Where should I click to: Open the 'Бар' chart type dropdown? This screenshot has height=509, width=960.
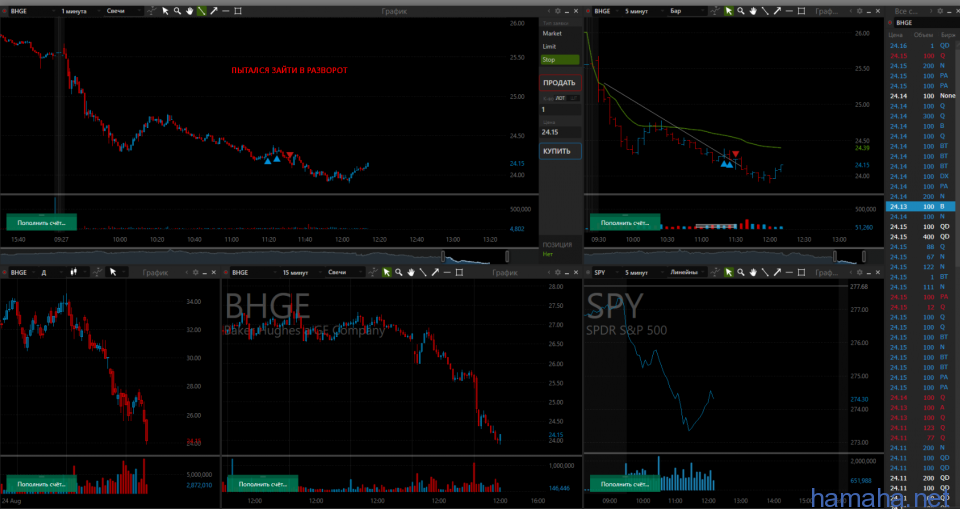tap(687, 11)
